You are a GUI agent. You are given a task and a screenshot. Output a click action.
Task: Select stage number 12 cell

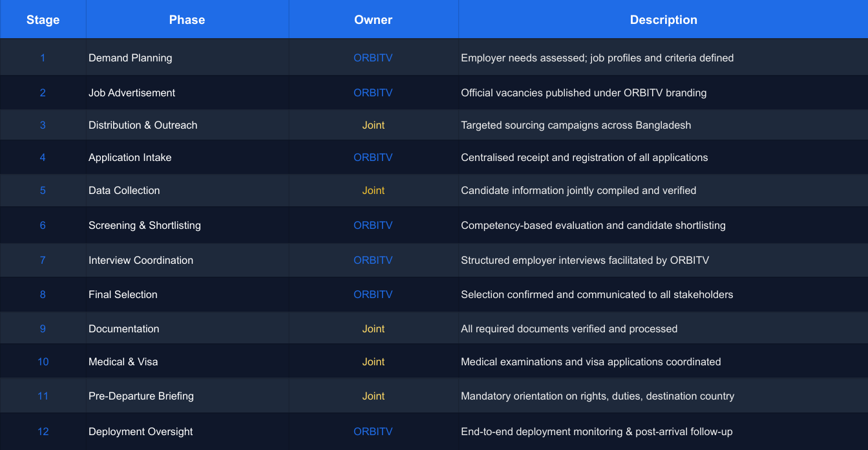point(43,431)
